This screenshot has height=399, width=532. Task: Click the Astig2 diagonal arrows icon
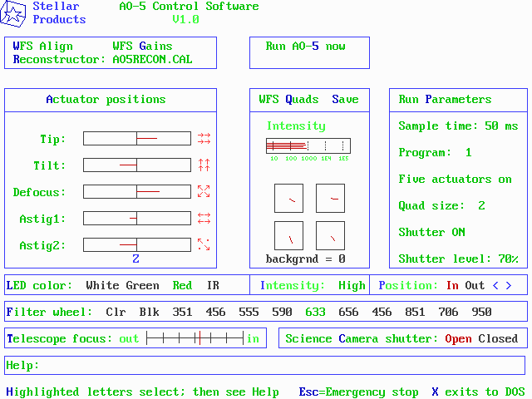(x=204, y=244)
